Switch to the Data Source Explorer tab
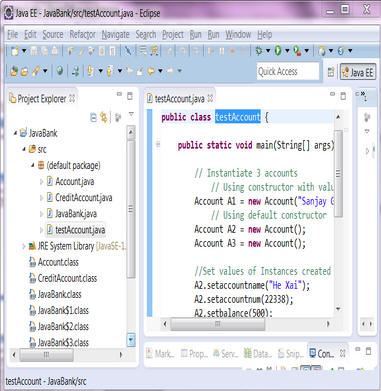 pyautogui.click(x=257, y=354)
